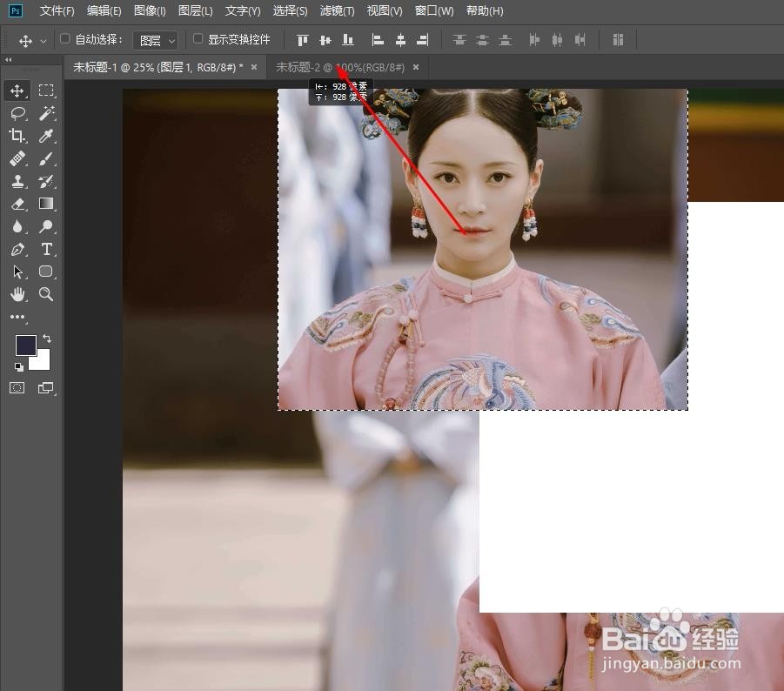The image size is (784, 691).
Task: Select the Magic Wand tool
Action: [46, 113]
